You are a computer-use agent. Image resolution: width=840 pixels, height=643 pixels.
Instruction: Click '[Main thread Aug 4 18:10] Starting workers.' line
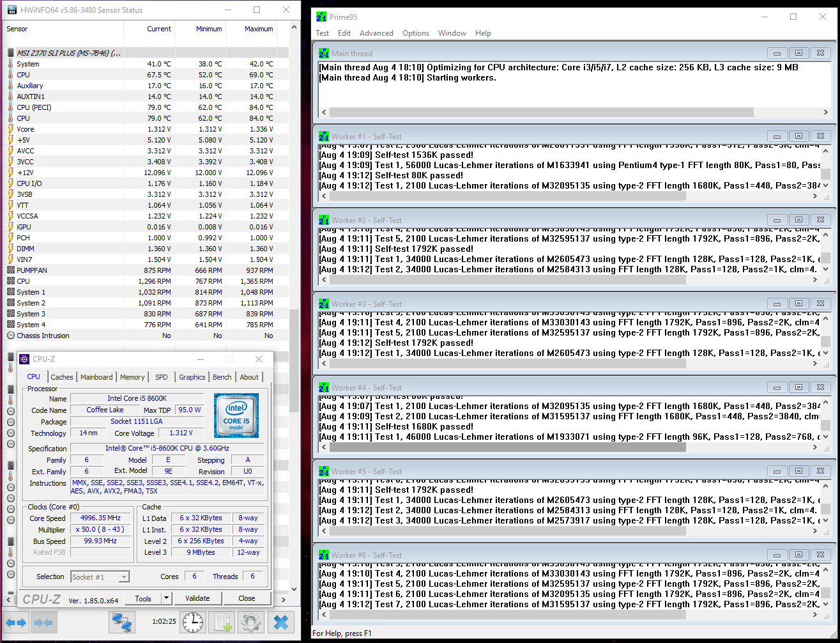pyautogui.click(x=407, y=78)
